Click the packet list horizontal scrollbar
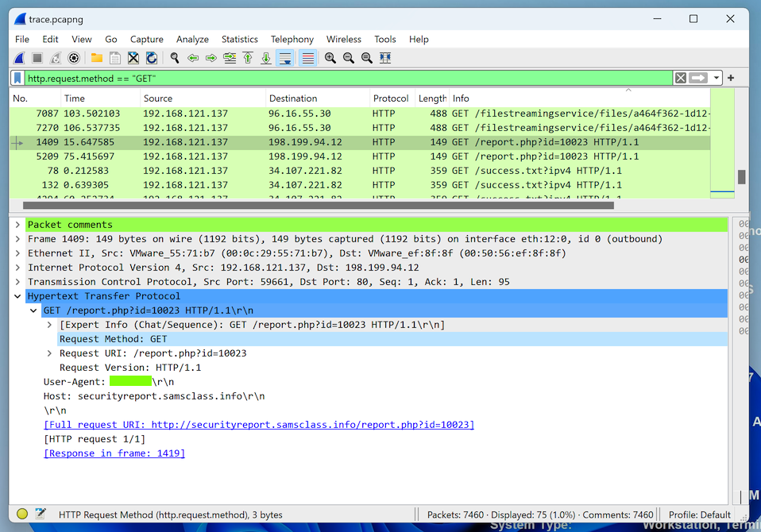 318,206
